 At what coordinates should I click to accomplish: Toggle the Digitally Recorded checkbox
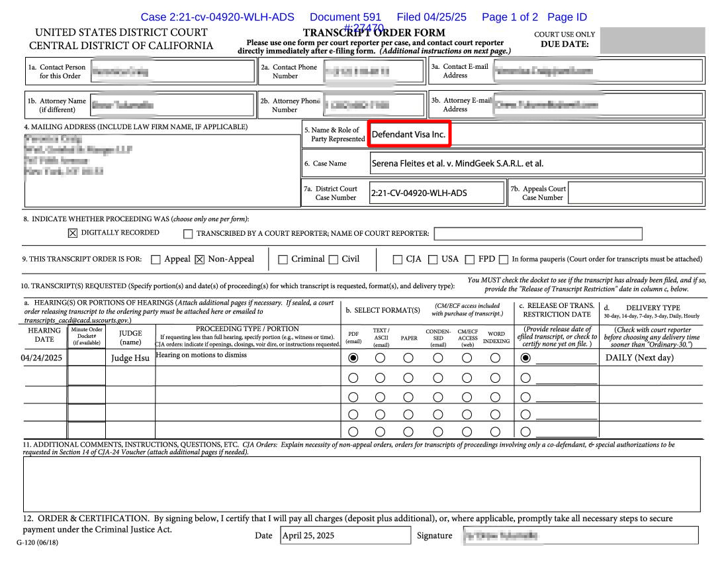pyautogui.click(x=72, y=233)
